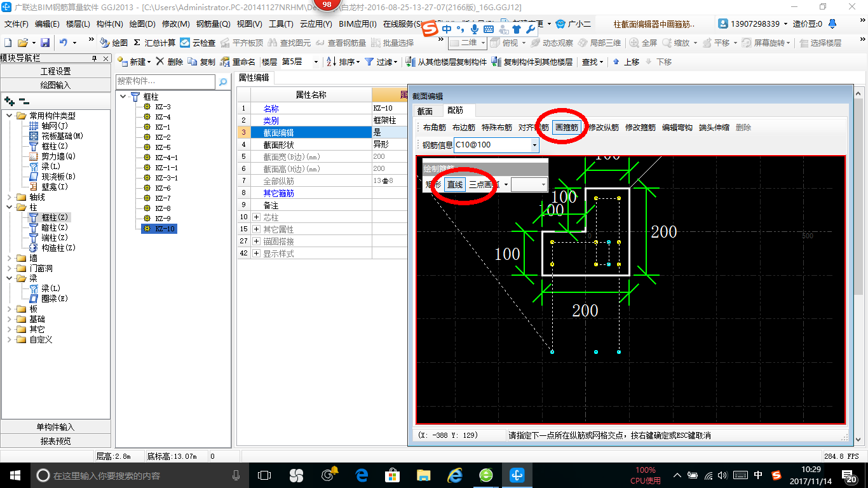Click the expand-all plus icon in the navigator
Screen dimensions: 868x488
(x=9, y=101)
